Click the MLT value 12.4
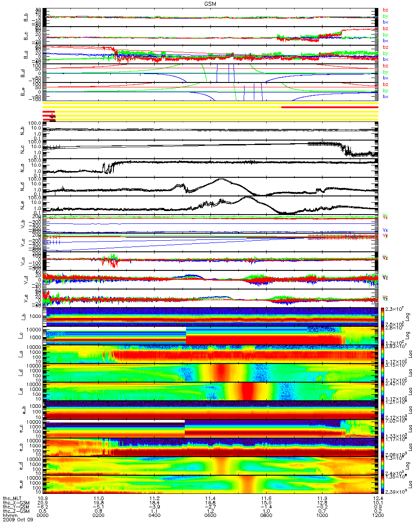412x532 pixels. tap(378, 499)
